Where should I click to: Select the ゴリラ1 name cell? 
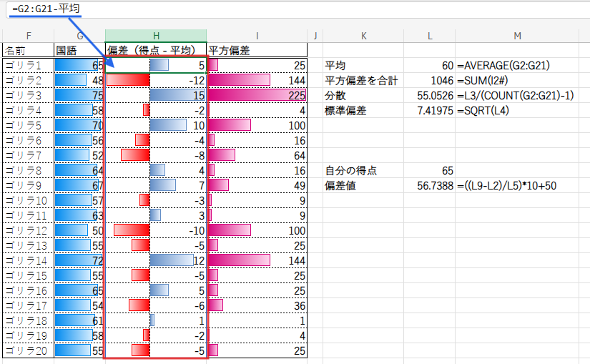tap(29, 65)
